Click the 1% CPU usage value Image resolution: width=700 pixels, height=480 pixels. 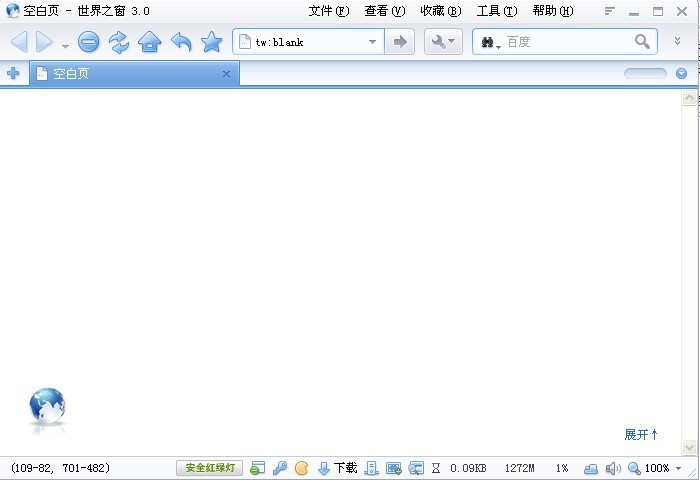point(562,468)
